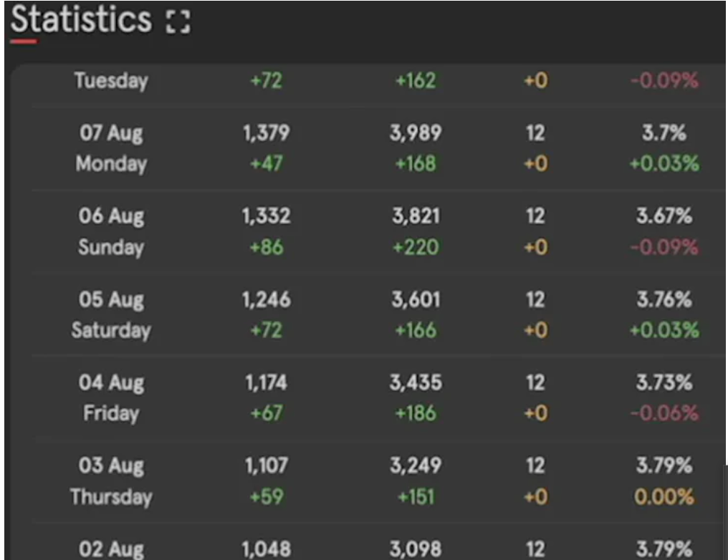Click the 3,989 value for 07 Aug
Viewport: 728px width, 560px height.
click(416, 133)
